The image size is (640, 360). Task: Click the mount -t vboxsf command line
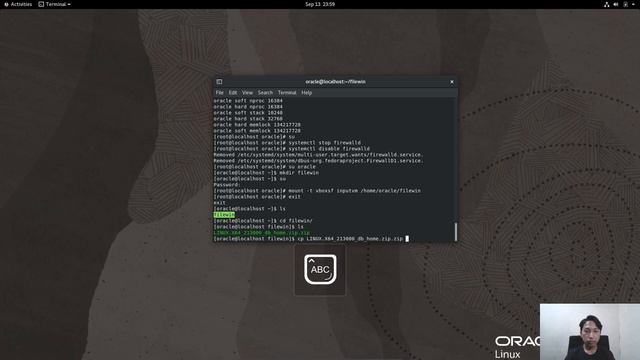(x=317, y=191)
